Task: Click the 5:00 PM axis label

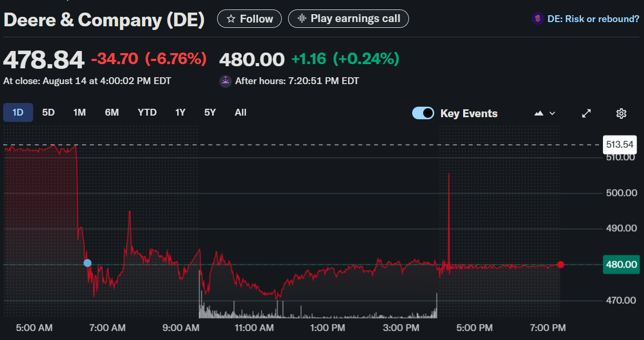Action: (x=474, y=328)
